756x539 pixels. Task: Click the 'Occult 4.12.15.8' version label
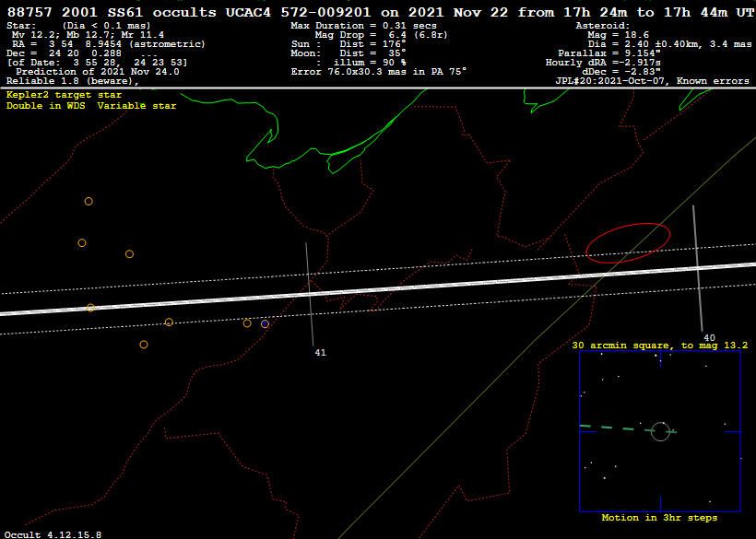pyautogui.click(x=53, y=534)
